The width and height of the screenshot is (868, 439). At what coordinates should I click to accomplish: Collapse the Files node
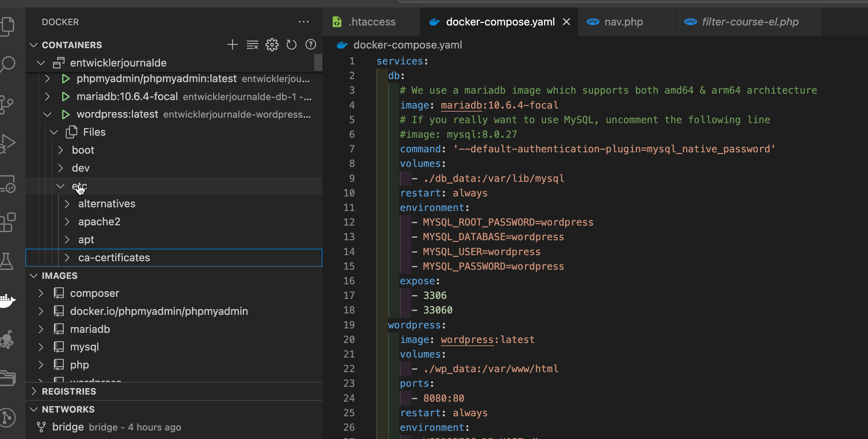[54, 132]
